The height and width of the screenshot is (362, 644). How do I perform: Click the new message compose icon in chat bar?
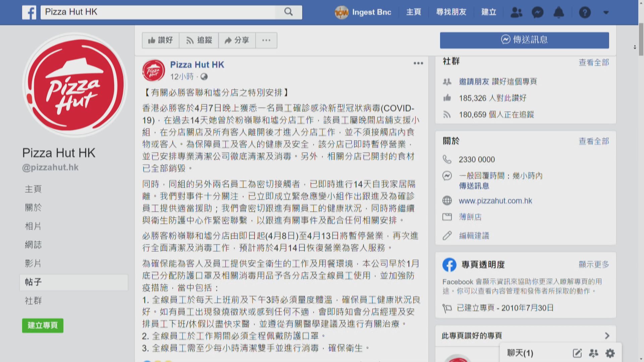[577, 353]
